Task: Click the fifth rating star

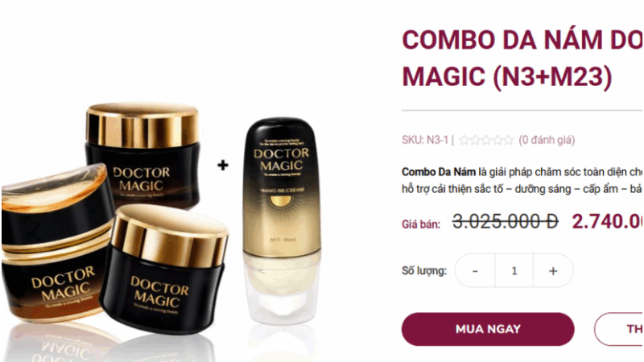Action: point(509,140)
